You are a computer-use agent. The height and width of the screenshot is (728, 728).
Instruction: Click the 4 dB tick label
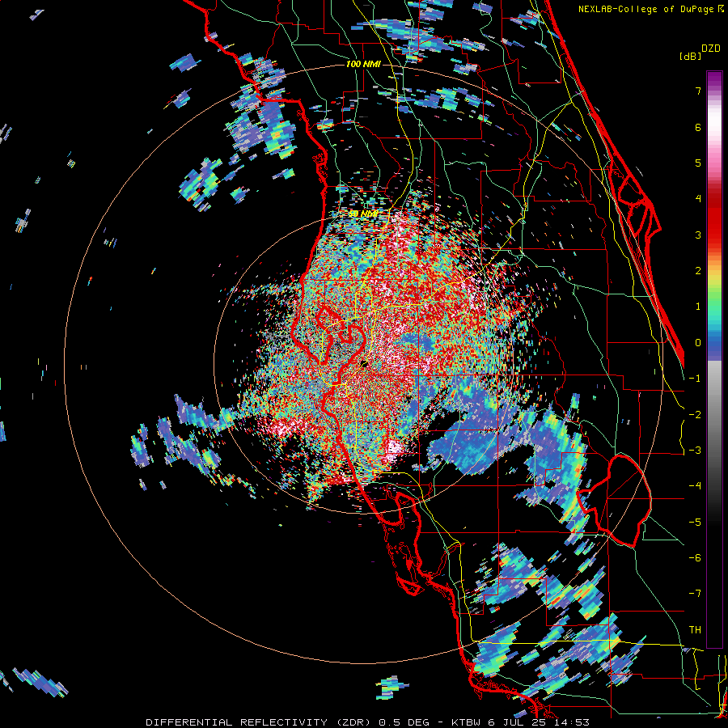[698, 199]
